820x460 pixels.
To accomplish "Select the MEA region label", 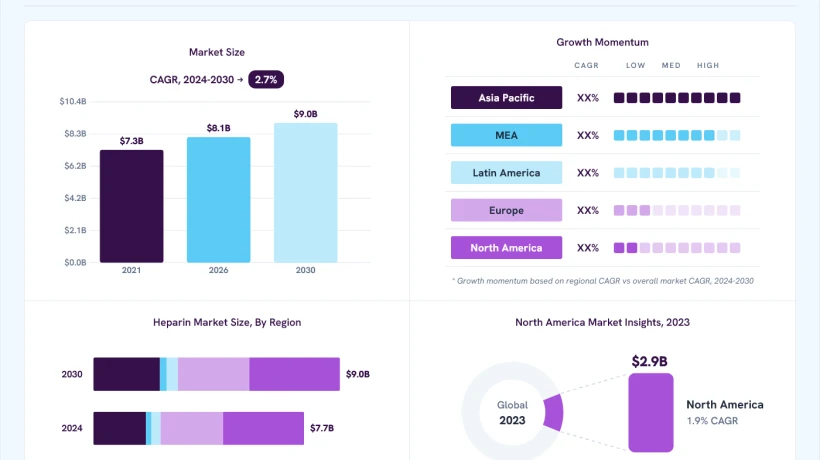I will click(506, 135).
